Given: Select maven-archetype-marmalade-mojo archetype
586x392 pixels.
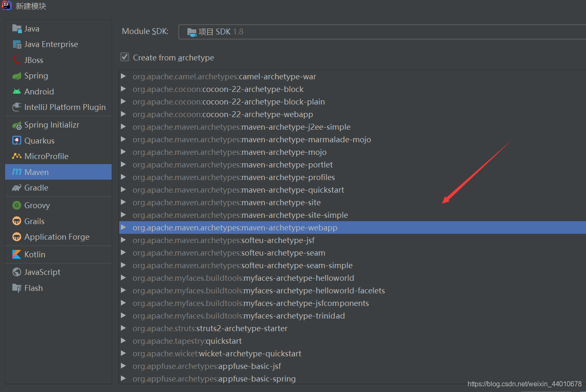Looking at the screenshot, I should coord(353,139).
